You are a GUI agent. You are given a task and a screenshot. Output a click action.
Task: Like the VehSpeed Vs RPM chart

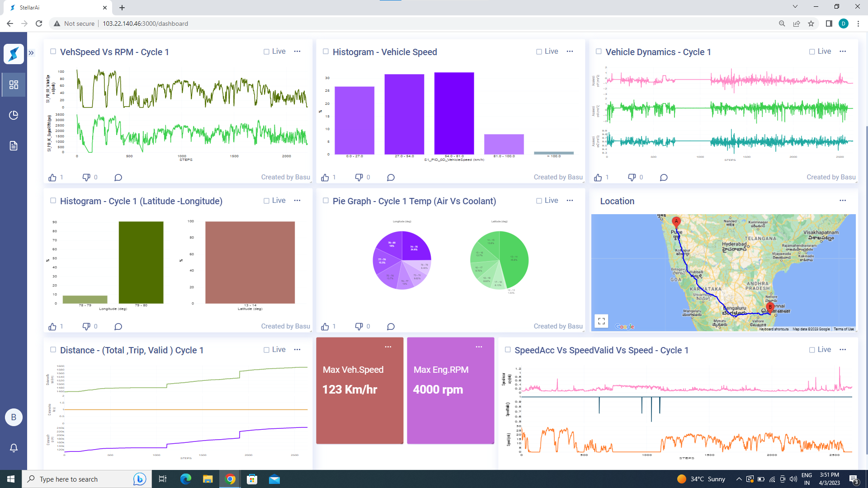tap(53, 178)
